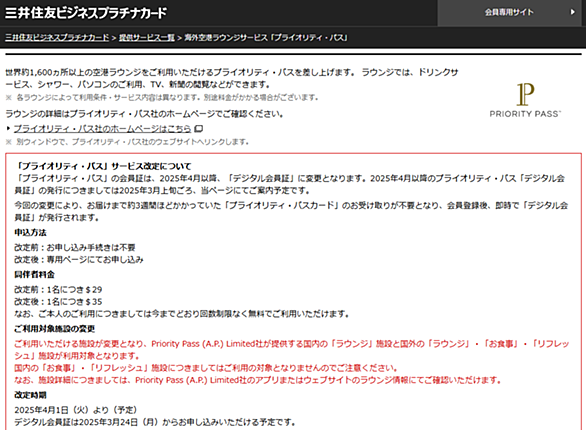Click the triangle bullet before homepage link
The image size is (586, 430).
8,129
